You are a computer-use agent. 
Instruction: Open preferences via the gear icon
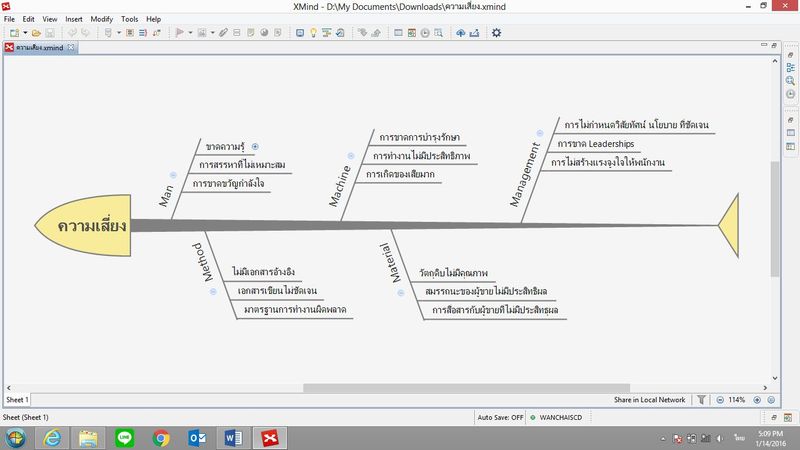pyautogui.click(x=496, y=33)
